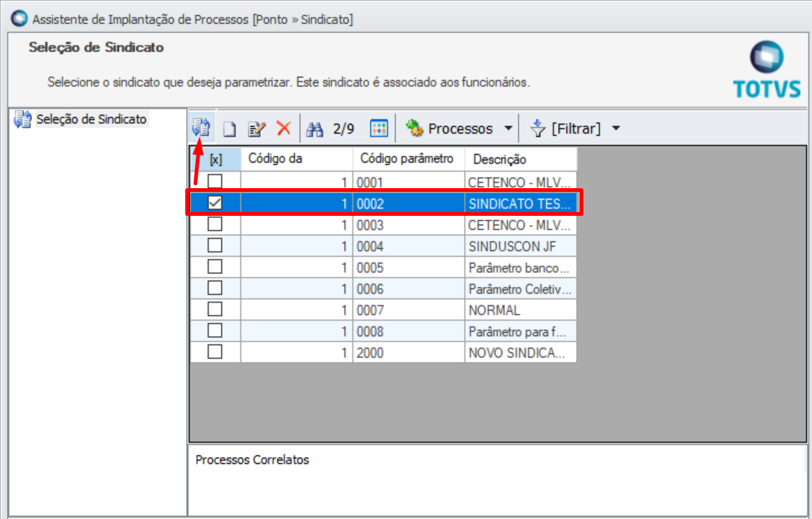Click Parâmetro Coletiv... description cell
The height and width of the screenshot is (519, 812).
521,288
